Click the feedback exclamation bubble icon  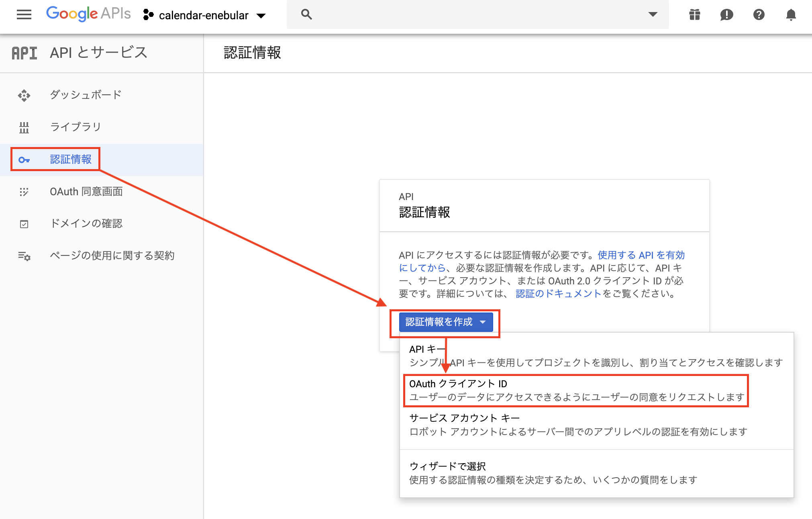pyautogui.click(x=727, y=15)
